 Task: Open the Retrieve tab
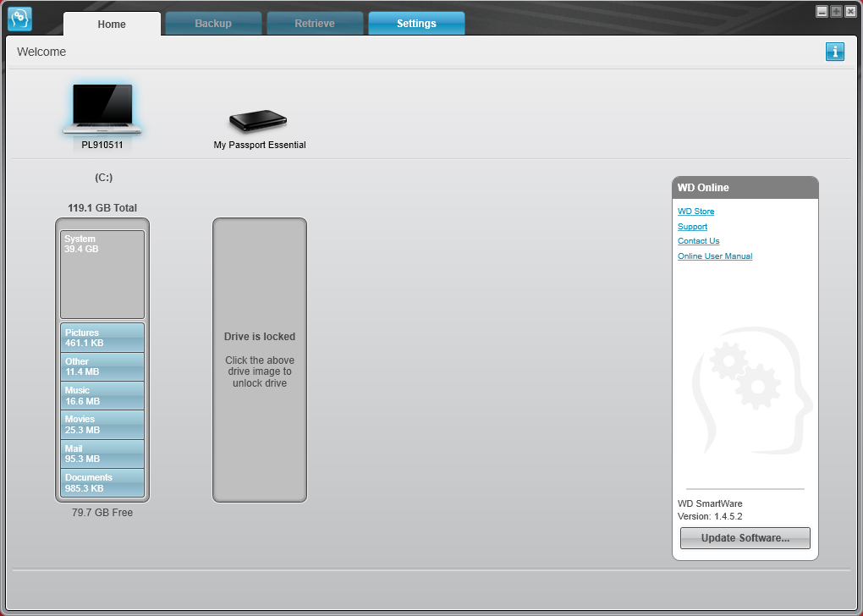click(315, 24)
